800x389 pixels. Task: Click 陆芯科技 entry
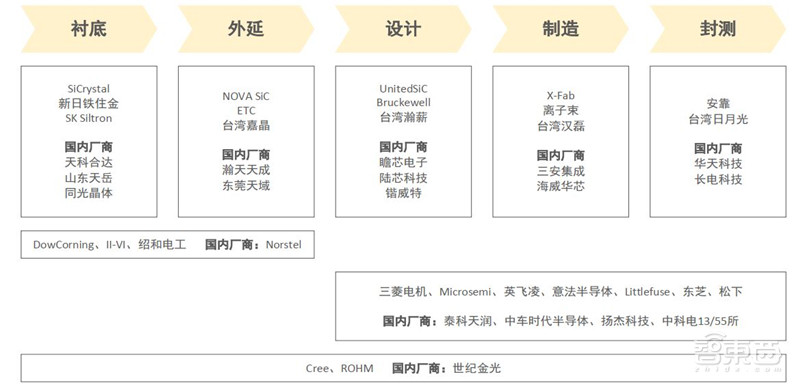point(403,178)
